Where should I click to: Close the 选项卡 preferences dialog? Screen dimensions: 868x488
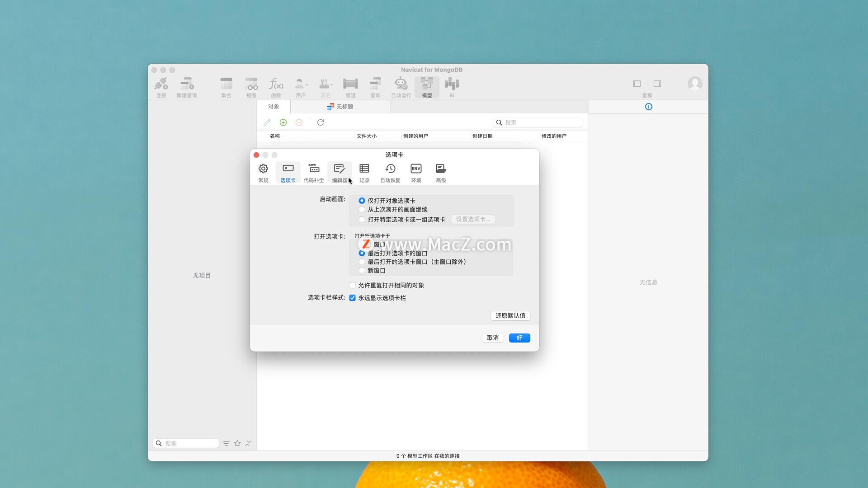[256, 155]
